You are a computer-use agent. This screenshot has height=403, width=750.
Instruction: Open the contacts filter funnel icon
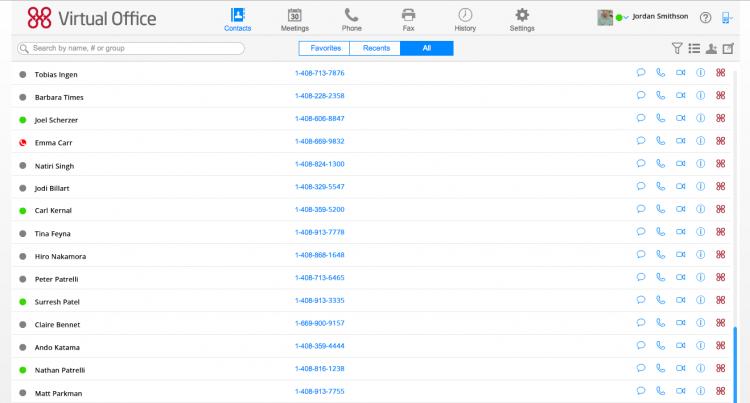pyautogui.click(x=677, y=48)
